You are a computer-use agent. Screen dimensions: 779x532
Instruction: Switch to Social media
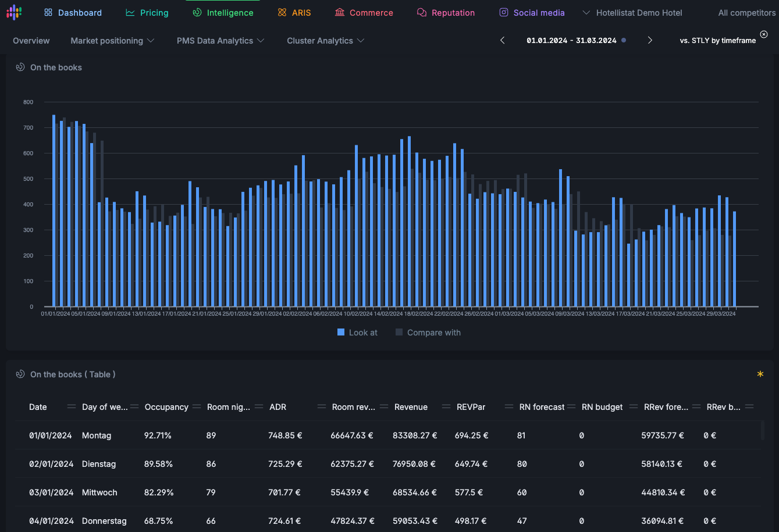[532, 13]
